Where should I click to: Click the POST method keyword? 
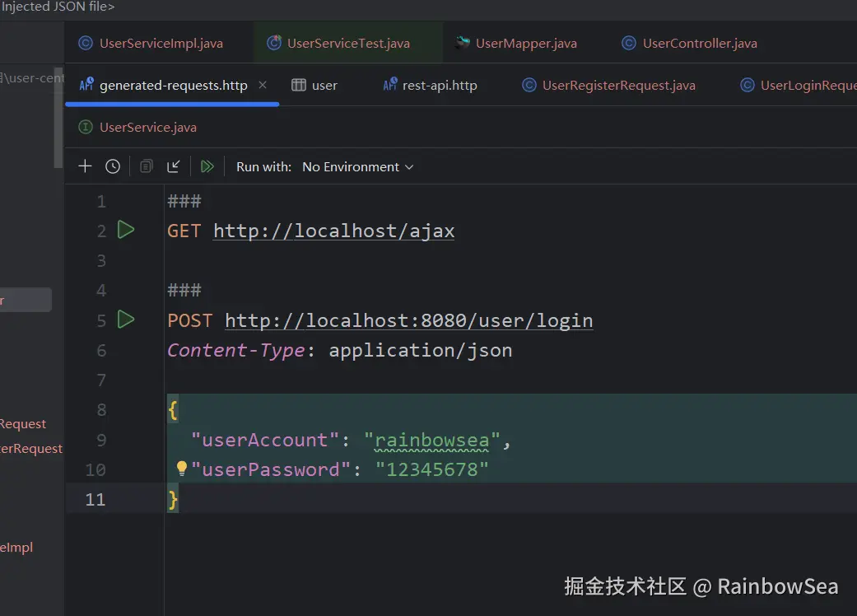point(189,321)
